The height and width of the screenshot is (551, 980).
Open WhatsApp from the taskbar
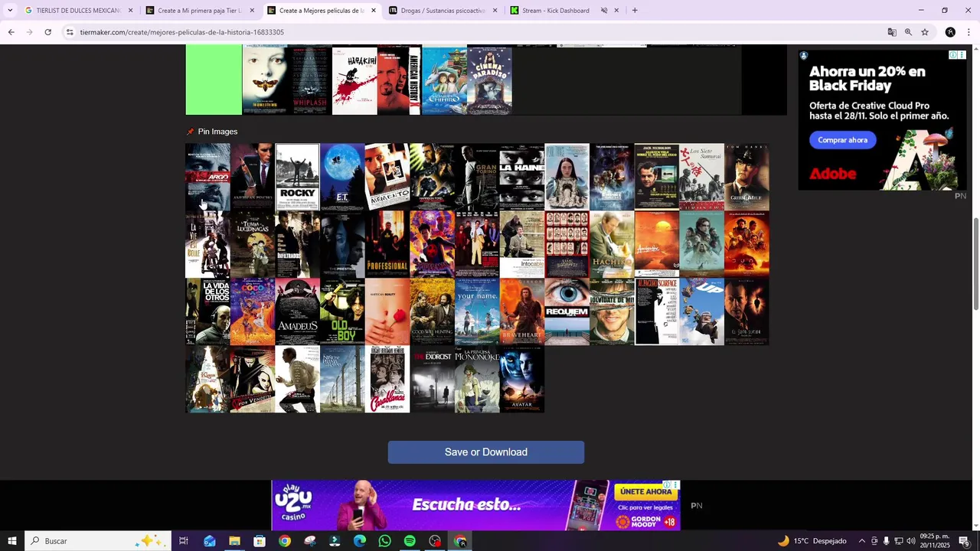click(x=384, y=541)
